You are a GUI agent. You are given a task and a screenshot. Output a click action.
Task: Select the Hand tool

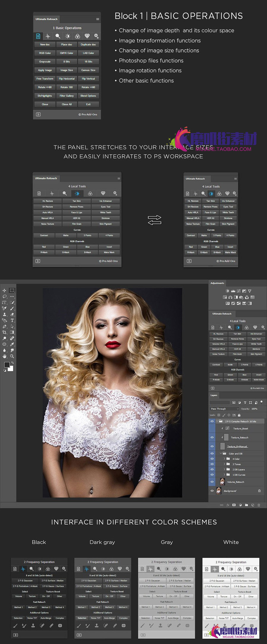pos(4,356)
